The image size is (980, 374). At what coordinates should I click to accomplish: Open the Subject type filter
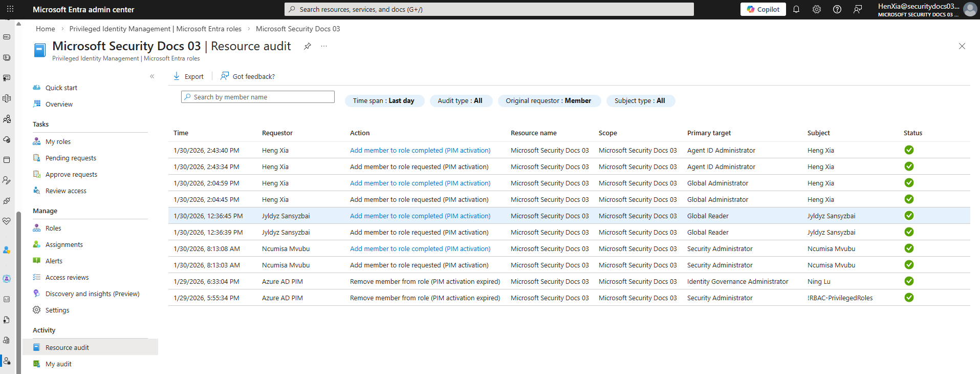(640, 101)
